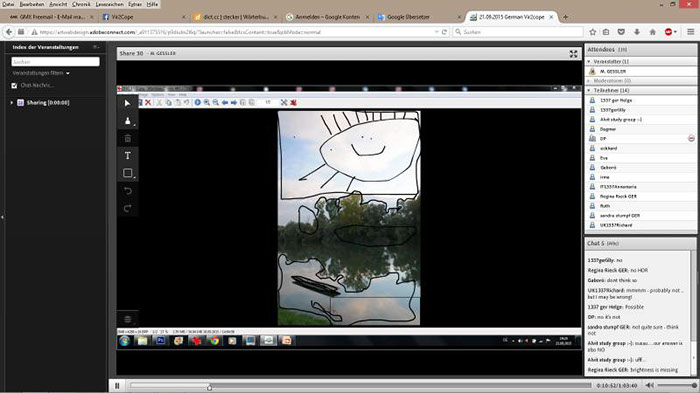Click the cut scissors icon in shared toolbar

click(159, 103)
